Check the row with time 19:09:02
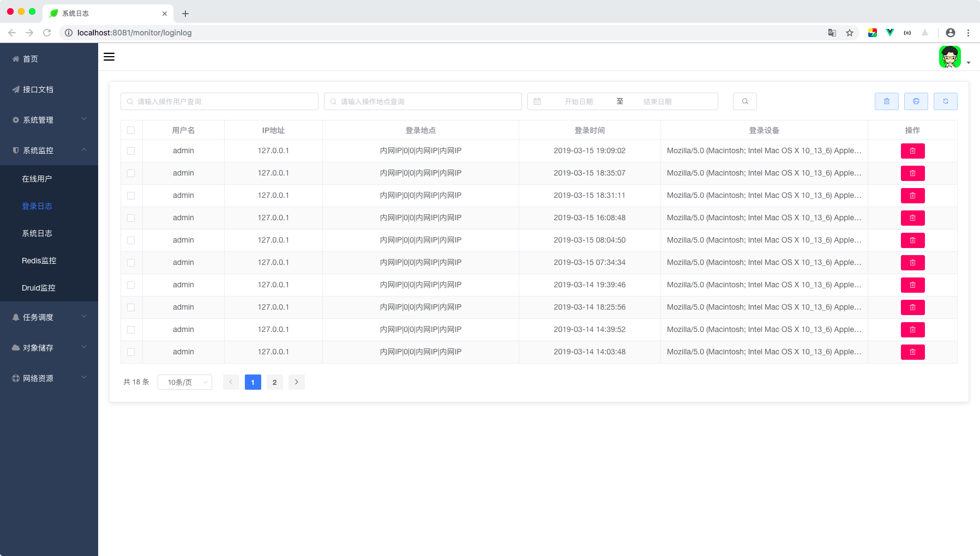Screen dimensions: 980x556 click(x=131, y=151)
